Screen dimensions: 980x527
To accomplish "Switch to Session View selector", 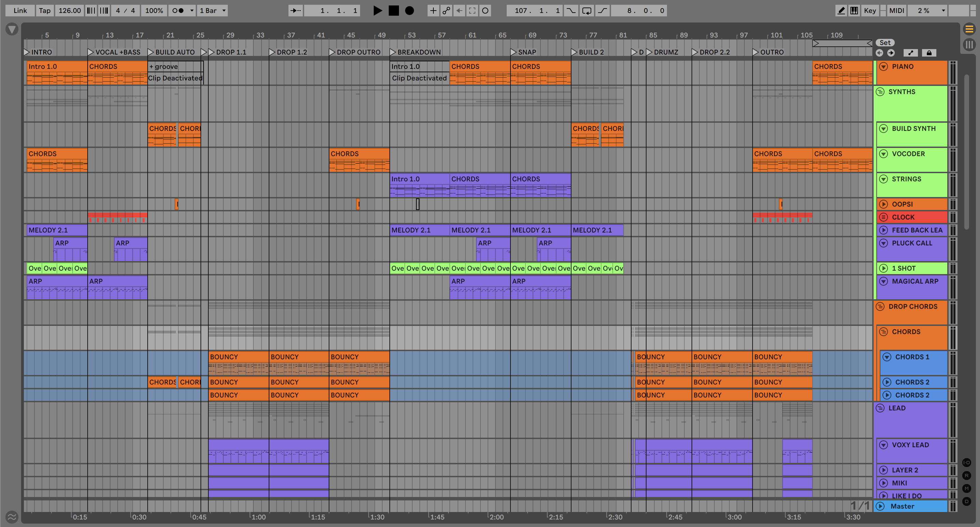I will (x=969, y=45).
